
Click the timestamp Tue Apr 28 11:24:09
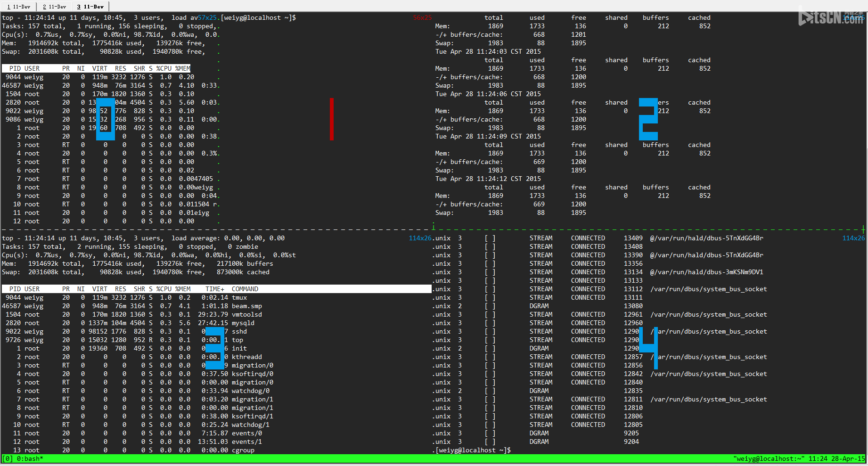coord(488,137)
